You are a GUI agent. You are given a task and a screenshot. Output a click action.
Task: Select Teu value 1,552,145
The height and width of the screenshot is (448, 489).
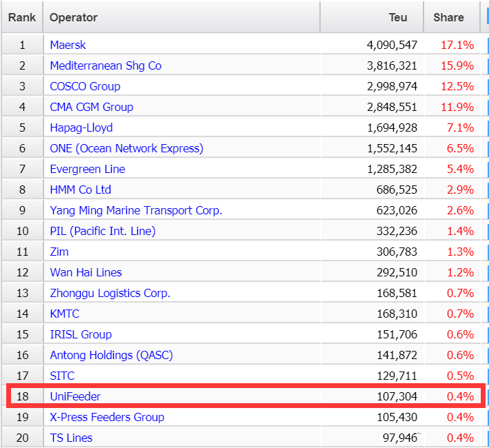[x=392, y=148]
